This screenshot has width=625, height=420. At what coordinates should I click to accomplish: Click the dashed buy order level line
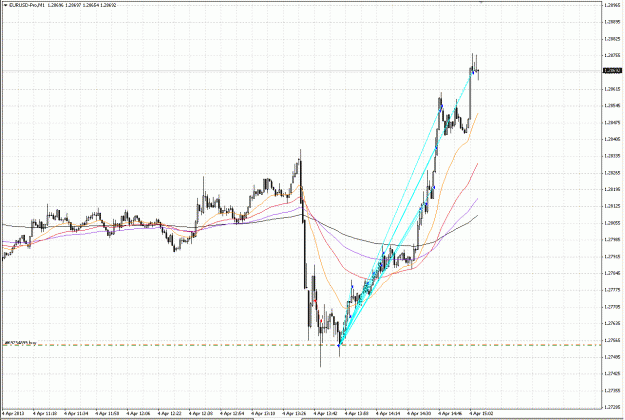click(x=302, y=345)
